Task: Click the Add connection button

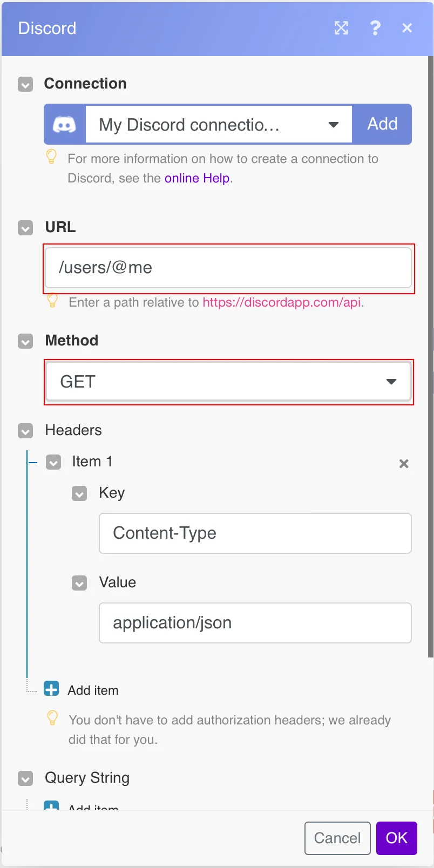Action: 382,124
